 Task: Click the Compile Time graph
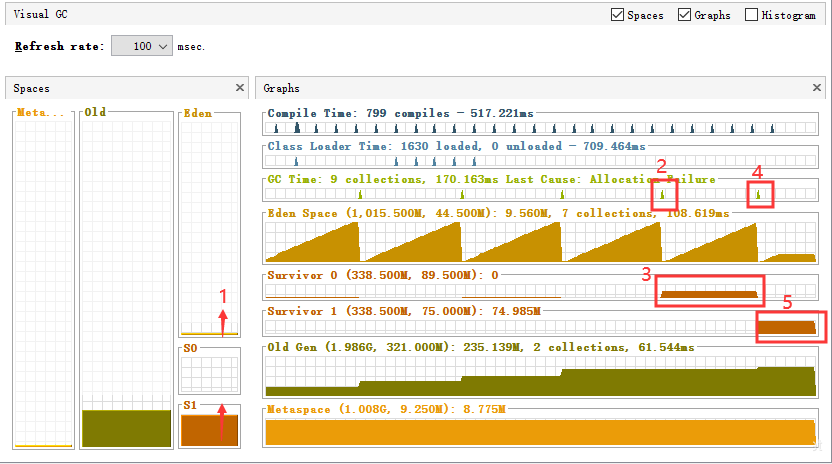pyautogui.click(x=540, y=127)
